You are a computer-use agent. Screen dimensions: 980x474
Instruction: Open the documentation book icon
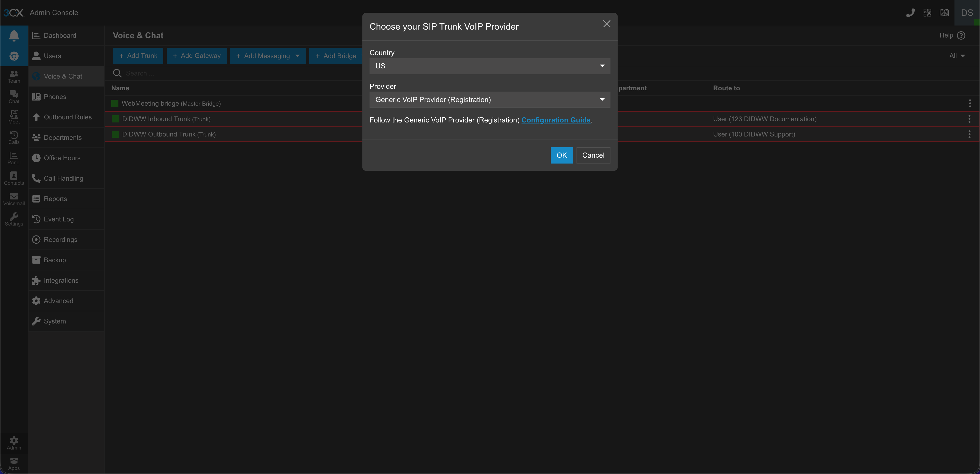pos(944,13)
